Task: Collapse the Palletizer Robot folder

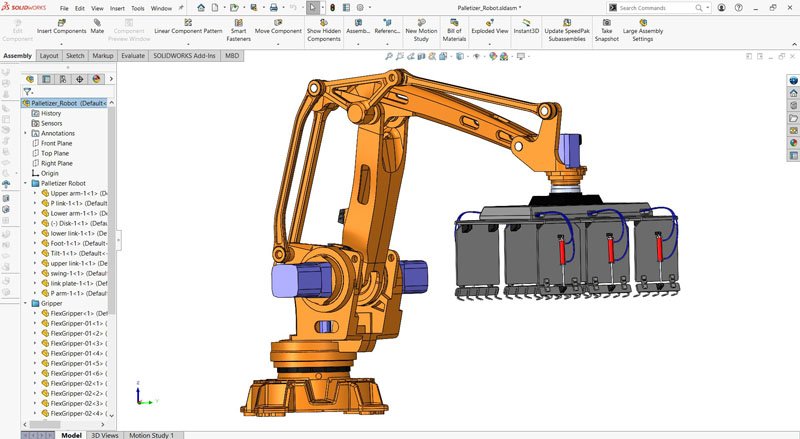Action: click(x=25, y=183)
